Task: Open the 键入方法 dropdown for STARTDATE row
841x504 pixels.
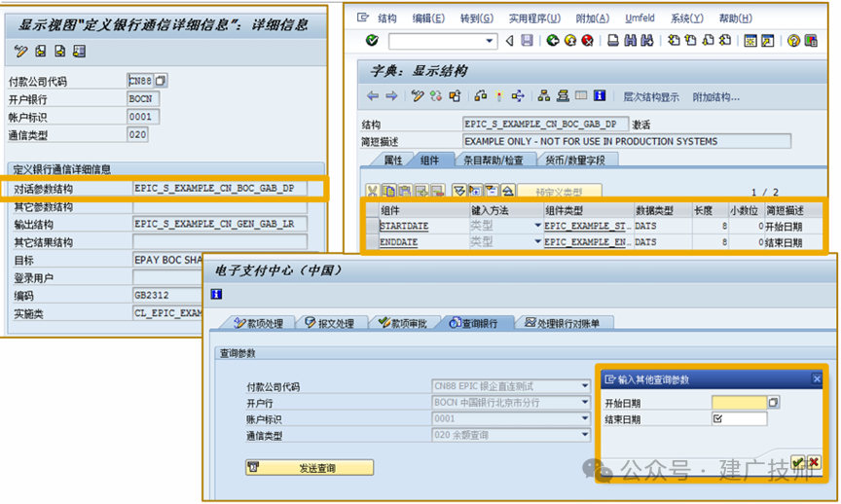Action: click(537, 226)
